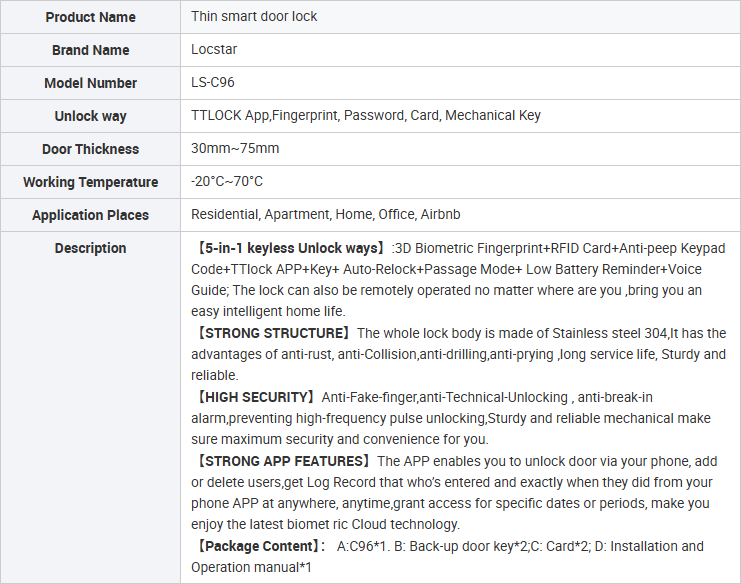The image size is (741, 584).
Task: Click the Working Temperature label
Action: 90,182
